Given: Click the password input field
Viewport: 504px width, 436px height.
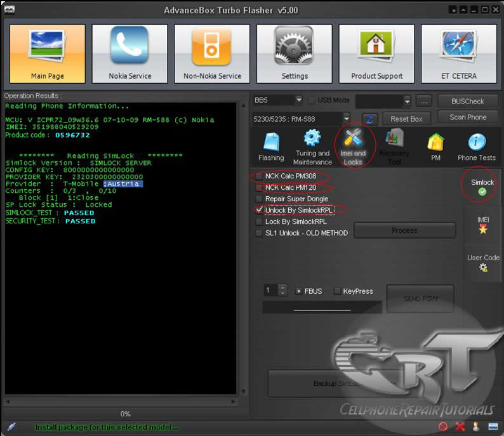Looking at the screenshot, I should click(x=322, y=307).
